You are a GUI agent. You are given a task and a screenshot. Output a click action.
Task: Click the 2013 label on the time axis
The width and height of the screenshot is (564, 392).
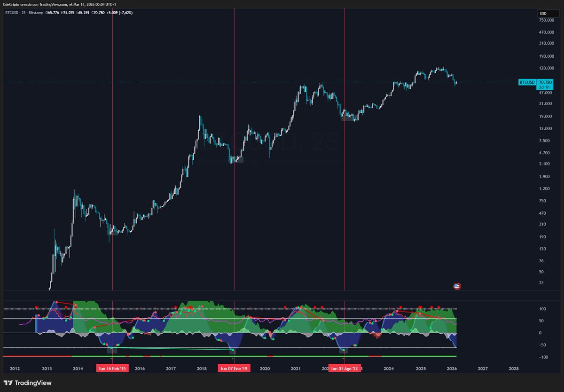pos(47,369)
